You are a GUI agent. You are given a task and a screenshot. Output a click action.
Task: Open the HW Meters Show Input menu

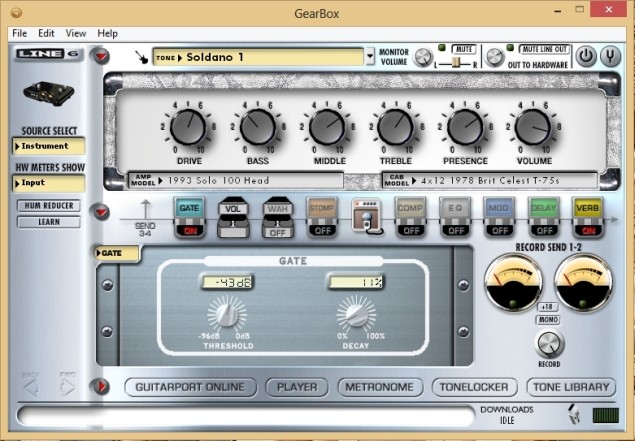click(x=49, y=183)
